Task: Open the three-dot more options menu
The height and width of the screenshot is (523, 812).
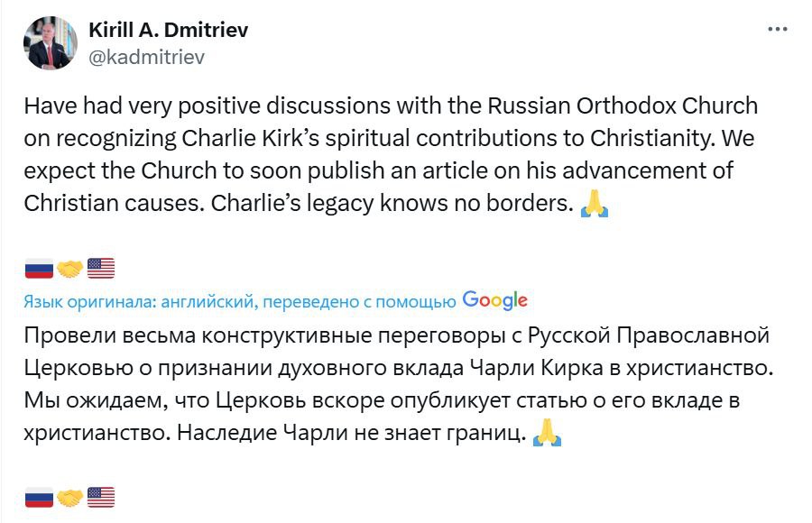Action: (778, 29)
